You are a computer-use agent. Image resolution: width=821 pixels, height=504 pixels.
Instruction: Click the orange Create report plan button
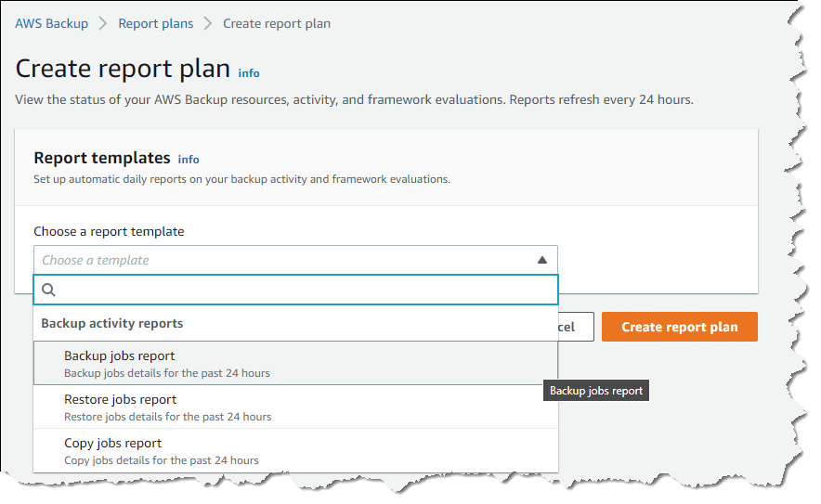679,327
